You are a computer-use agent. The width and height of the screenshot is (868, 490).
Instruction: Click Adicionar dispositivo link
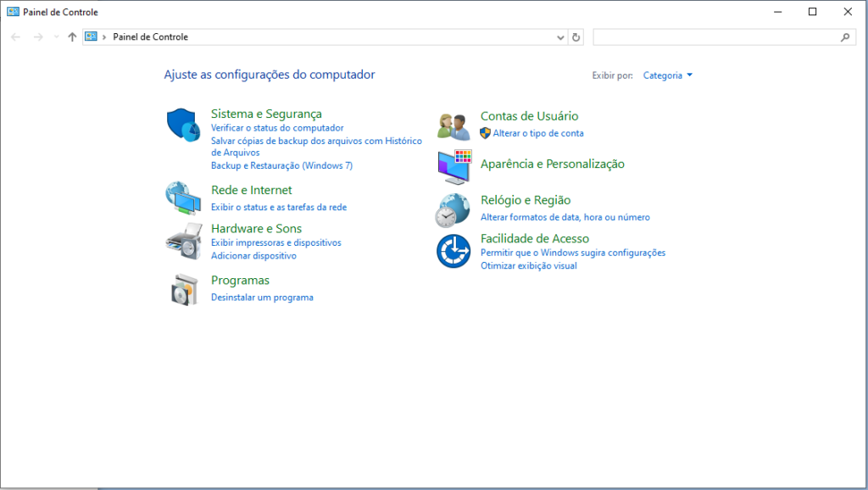253,256
